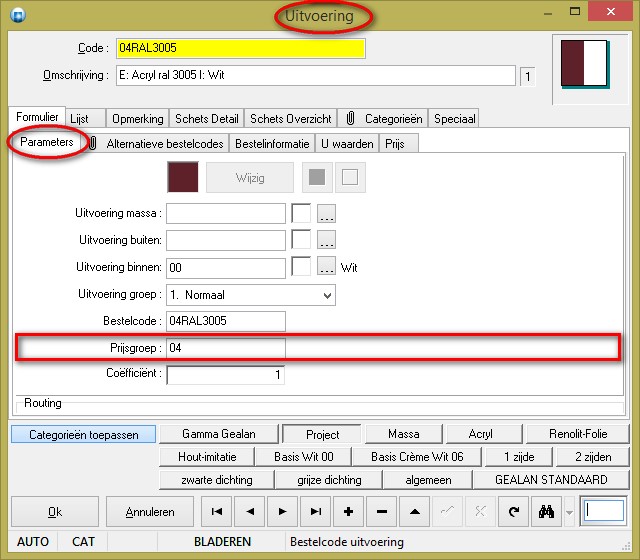Click the grayed cancel X icon
640x560 pixels.
point(480,511)
